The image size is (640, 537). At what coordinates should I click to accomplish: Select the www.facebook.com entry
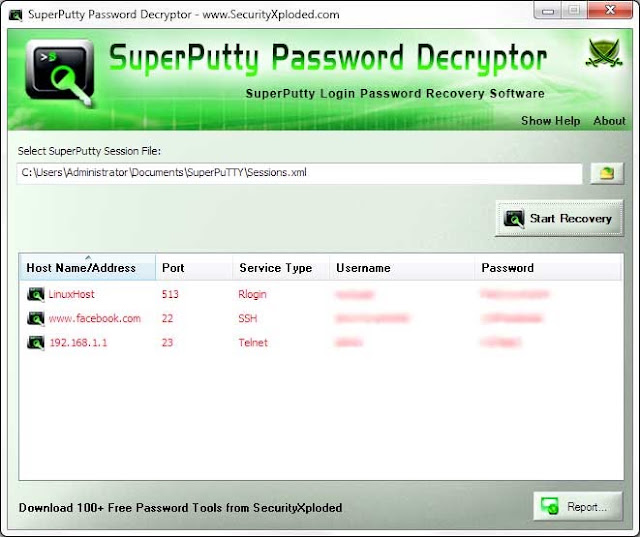95,318
